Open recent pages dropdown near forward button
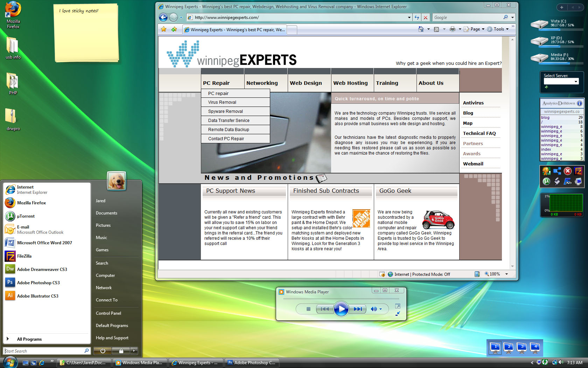The width and height of the screenshot is (588, 368). click(x=181, y=18)
